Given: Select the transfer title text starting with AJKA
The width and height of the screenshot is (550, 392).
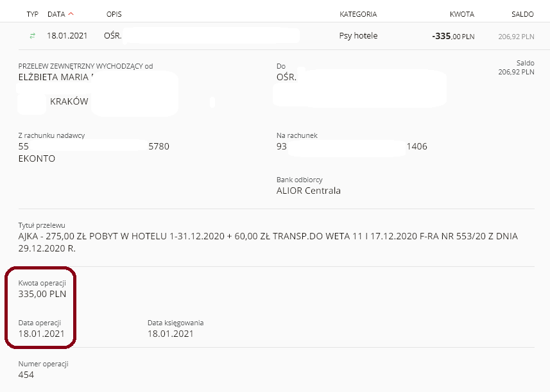Looking at the screenshot, I should click(268, 243).
